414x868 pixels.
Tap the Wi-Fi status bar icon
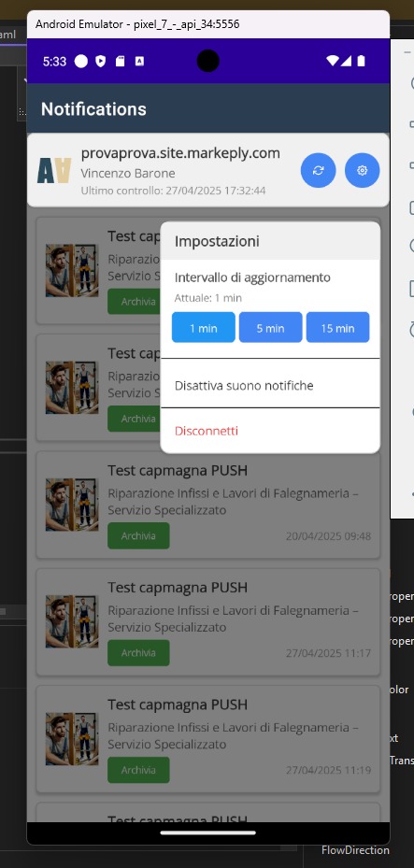pyautogui.click(x=332, y=61)
